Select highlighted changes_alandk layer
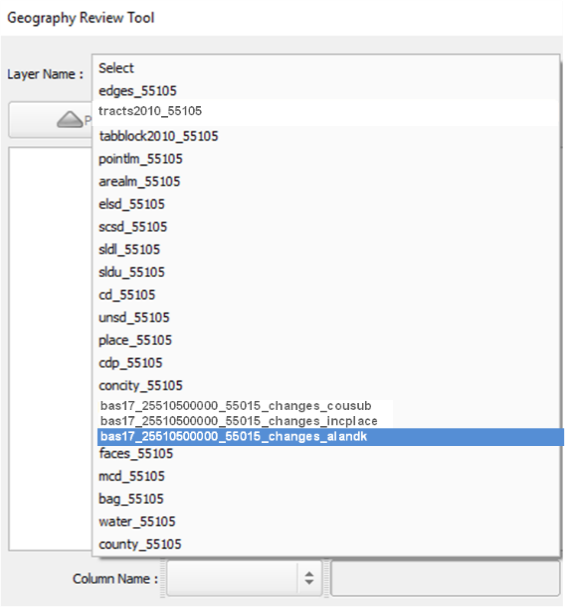The width and height of the screenshot is (565, 607). pos(330,437)
